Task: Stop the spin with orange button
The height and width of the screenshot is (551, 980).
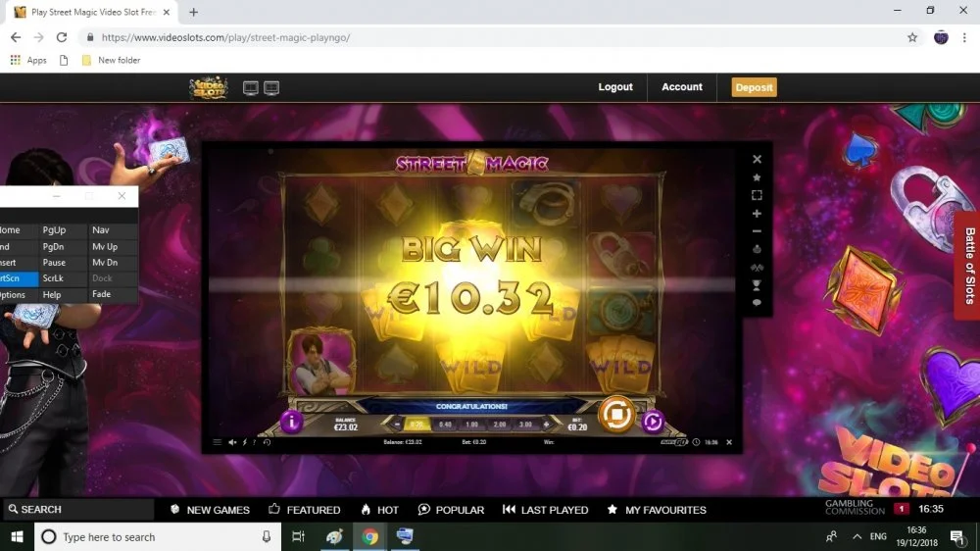Action: (x=616, y=414)
